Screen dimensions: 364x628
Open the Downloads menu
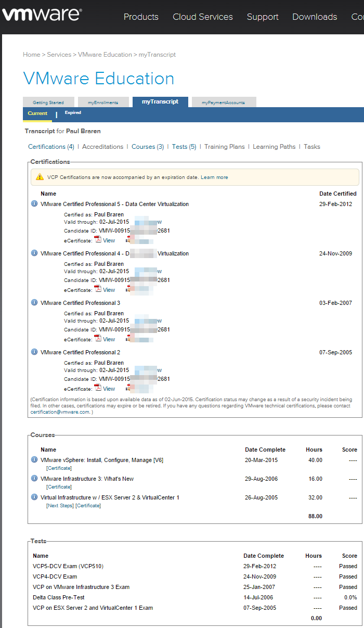coord(315,17)
